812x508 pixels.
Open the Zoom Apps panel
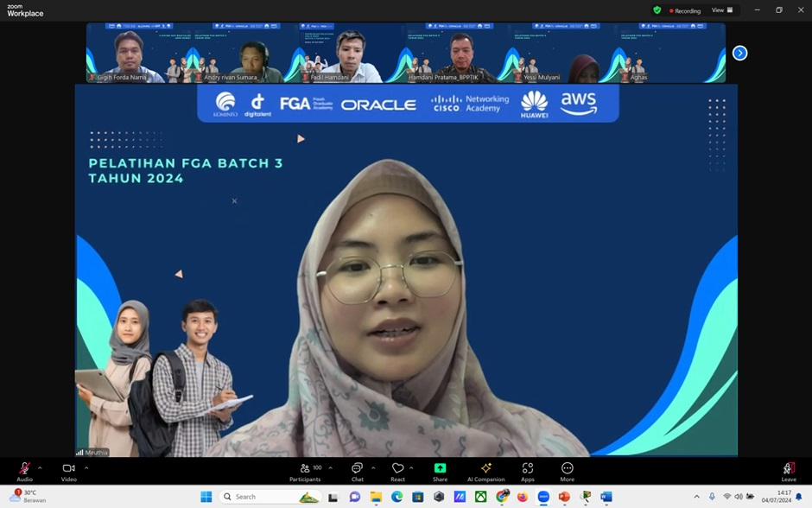pos(527,471)
